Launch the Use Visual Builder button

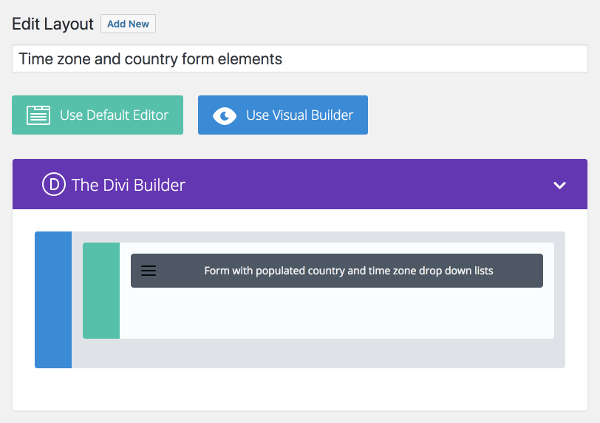(283, 115)
